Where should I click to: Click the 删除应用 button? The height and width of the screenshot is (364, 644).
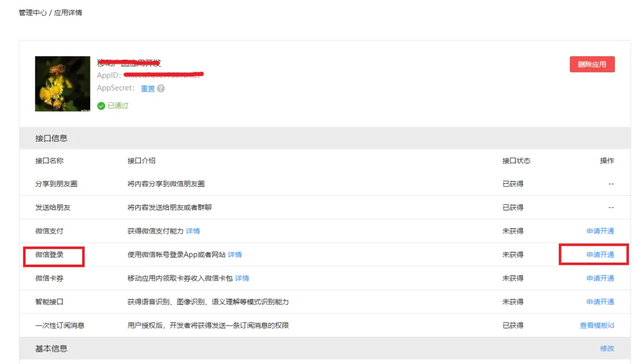[x=592, y=64]
